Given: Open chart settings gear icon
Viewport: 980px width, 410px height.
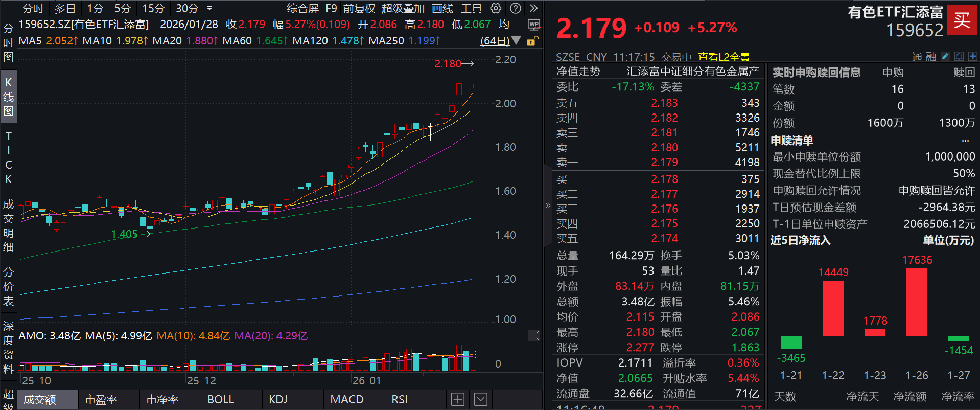Looking at the screenshot, I should coord(496,8).
